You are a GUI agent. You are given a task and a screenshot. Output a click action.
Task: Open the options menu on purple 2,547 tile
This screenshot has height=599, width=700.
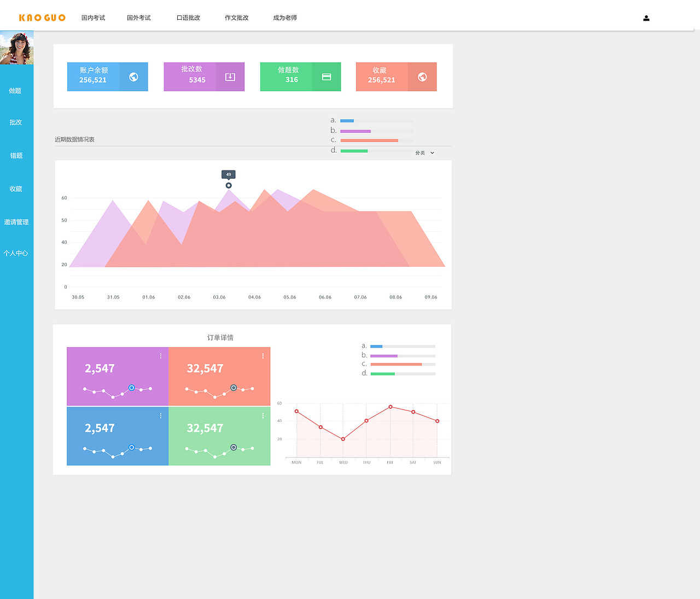pos(161,356)
